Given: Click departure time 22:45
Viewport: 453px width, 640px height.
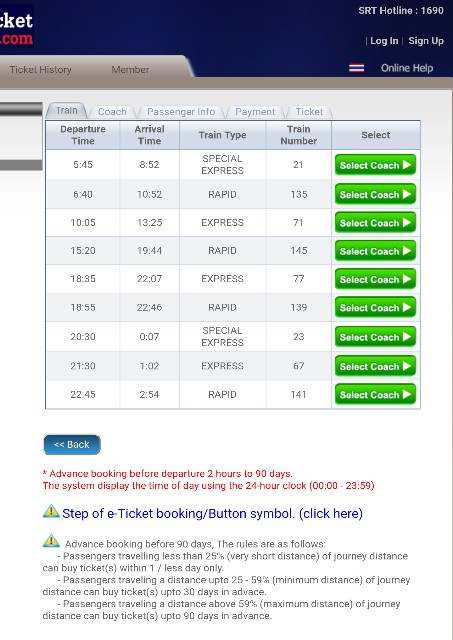Looking at the screenshot, I should coord(83,395).
